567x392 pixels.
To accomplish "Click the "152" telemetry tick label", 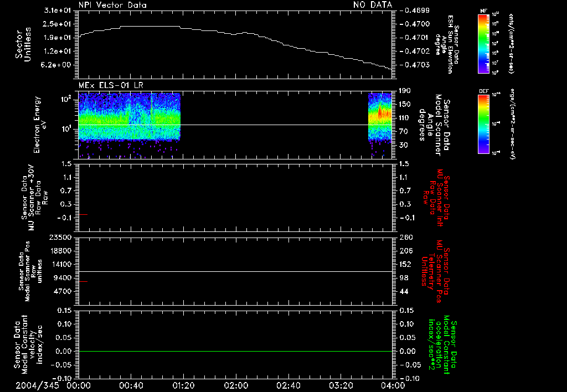I will [405, 264].
